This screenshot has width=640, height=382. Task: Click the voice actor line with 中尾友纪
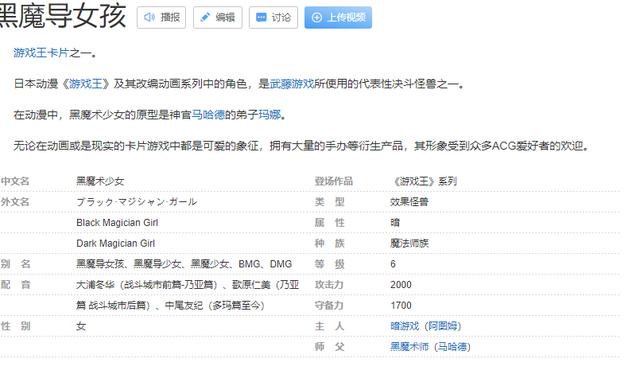click(170, 305)
